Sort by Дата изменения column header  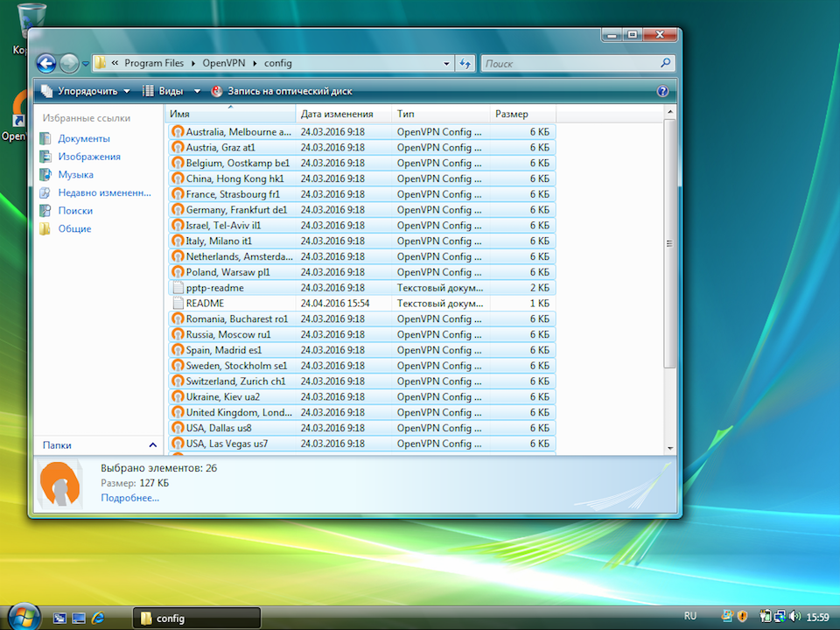[343, 114]
